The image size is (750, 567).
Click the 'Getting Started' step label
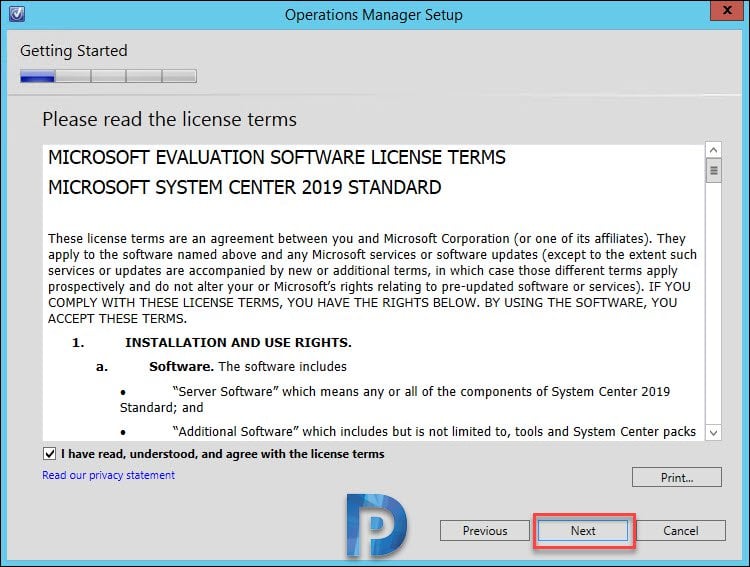74,51
